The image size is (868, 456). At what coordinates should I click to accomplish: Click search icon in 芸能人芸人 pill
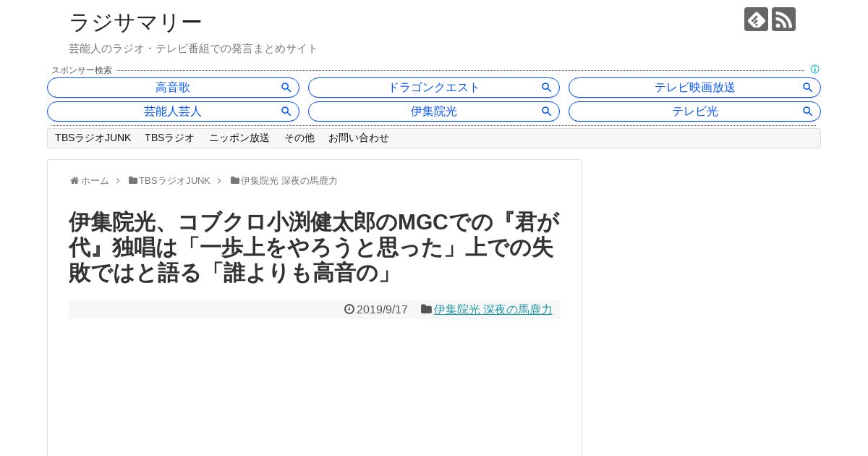pyautogui.click(x=286, y=111)
